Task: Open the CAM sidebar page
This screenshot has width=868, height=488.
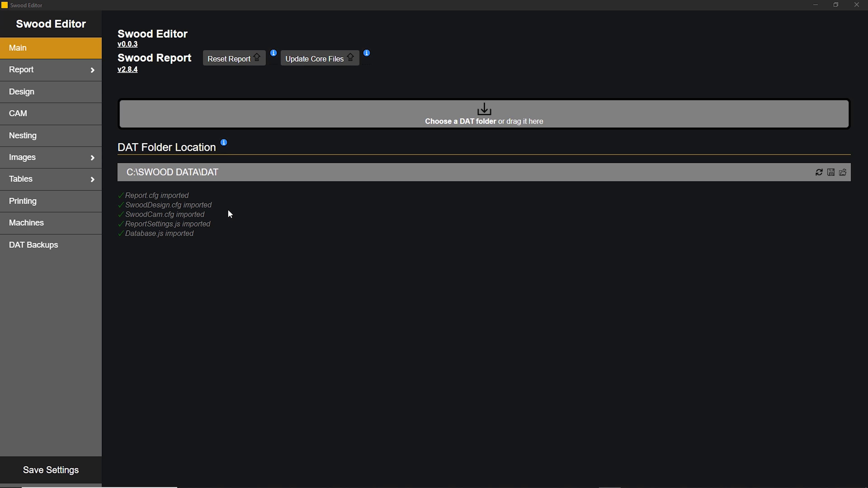Action: 18,113
